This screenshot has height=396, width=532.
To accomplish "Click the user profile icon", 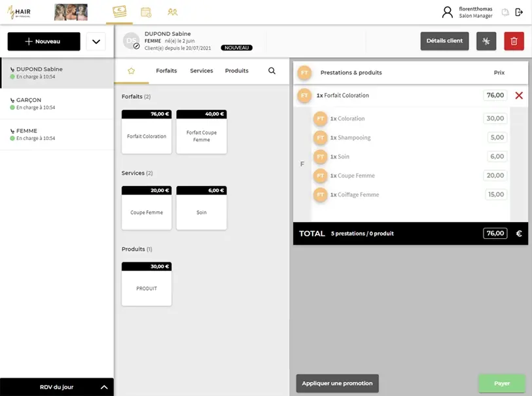I will tap(448, 12).
